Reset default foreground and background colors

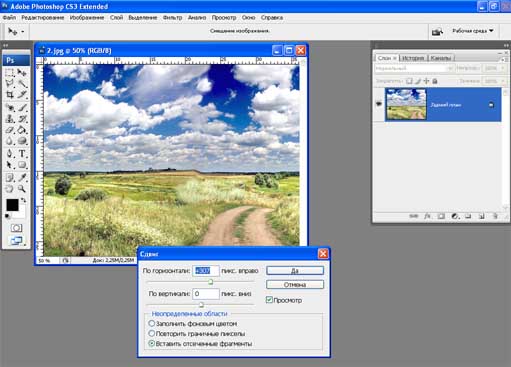tap(7, 216)
